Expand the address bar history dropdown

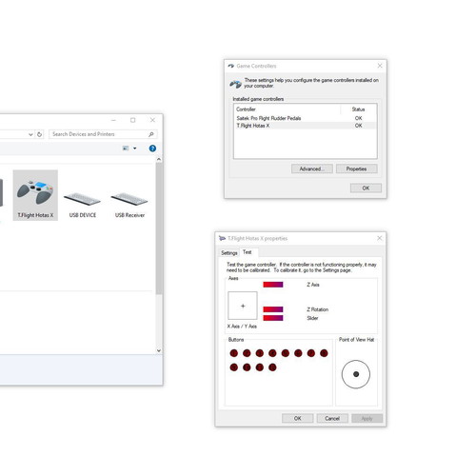coord(30,134)
